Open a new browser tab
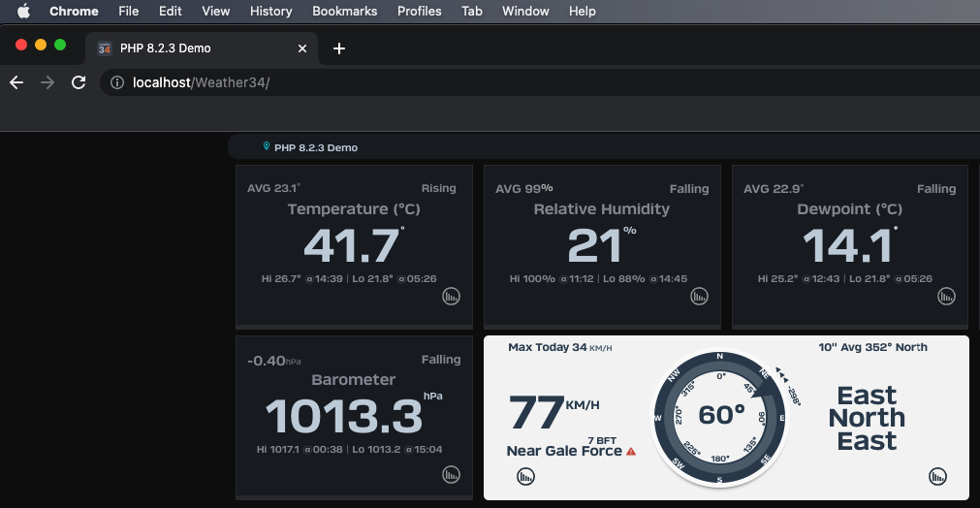980x508 pixels. click(338, 48)
